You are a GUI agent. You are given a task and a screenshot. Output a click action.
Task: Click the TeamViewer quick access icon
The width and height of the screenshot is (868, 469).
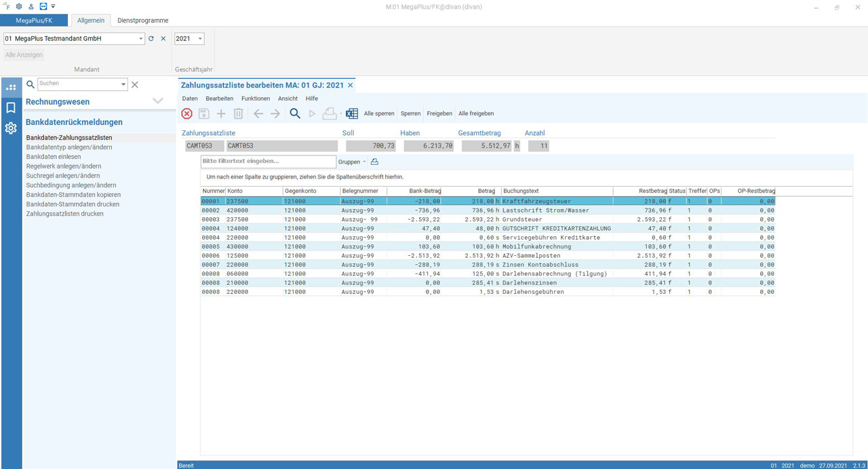(43, 6)
